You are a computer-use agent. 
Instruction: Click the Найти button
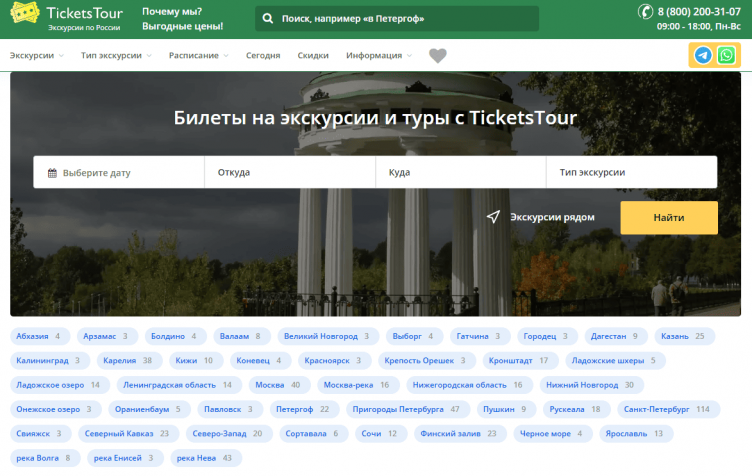(x=669, y=218)
